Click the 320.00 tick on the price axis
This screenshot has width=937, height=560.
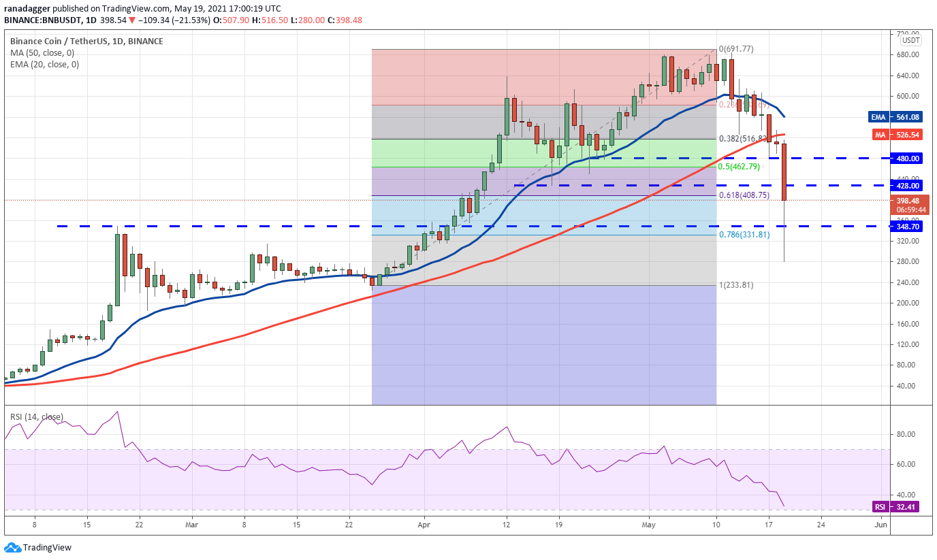tap(908, 241)
